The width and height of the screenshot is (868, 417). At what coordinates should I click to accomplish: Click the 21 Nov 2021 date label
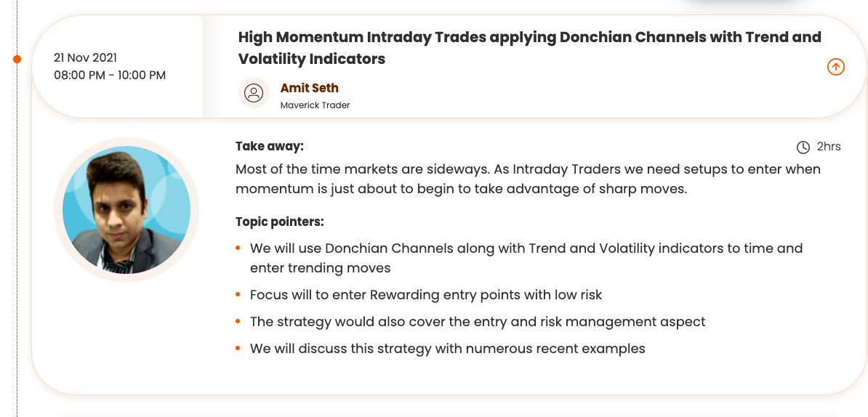point(85,57)
